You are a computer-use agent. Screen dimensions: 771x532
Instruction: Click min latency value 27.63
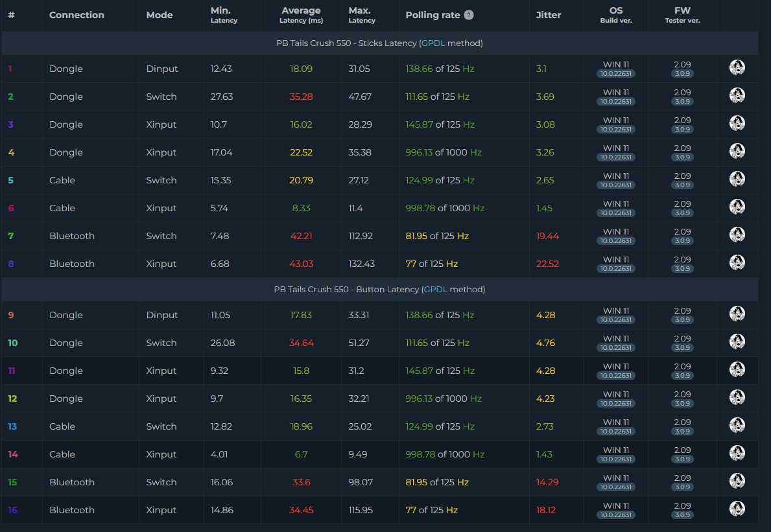point(222,97)
